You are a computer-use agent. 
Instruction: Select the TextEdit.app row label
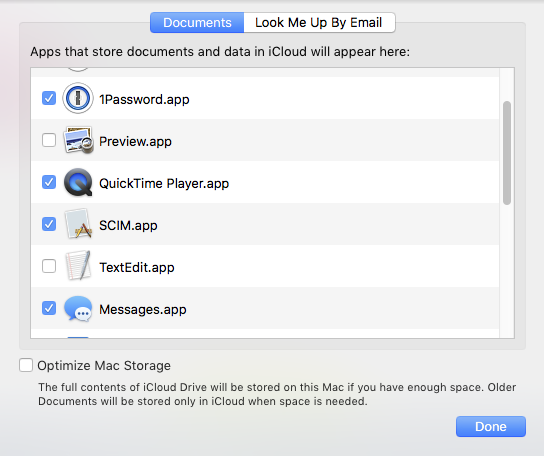137,267
